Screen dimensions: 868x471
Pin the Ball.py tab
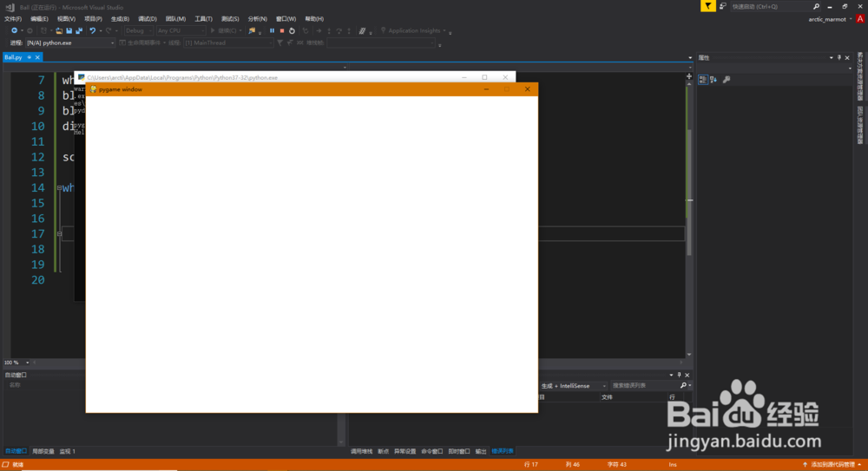(29, 57)
